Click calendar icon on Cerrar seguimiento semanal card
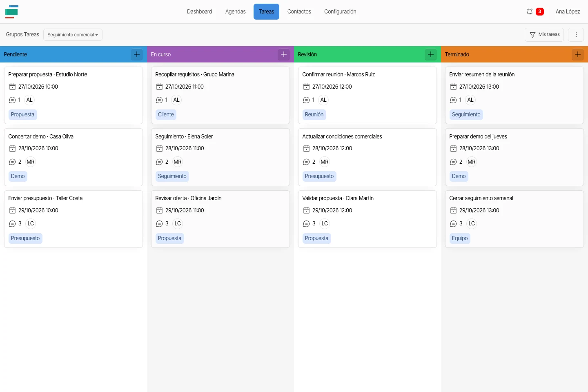588x392 pixels. click(453, 210)
